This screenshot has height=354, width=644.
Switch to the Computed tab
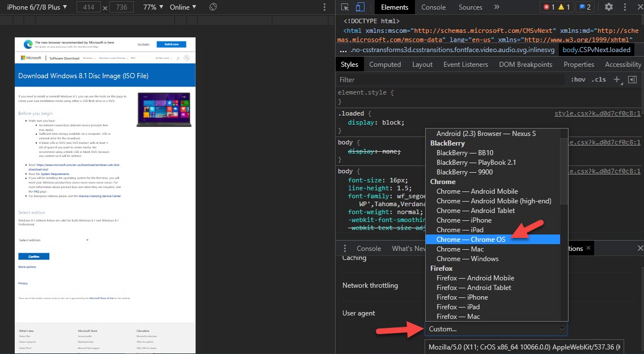tap(385, 65)
